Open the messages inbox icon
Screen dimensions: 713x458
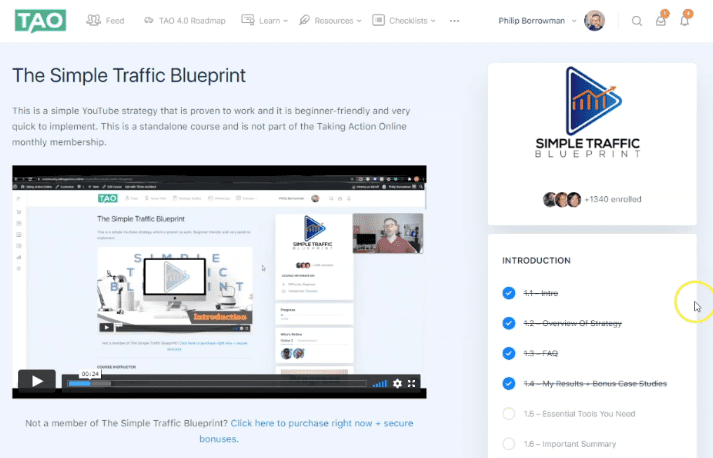[x=661, y=21]
